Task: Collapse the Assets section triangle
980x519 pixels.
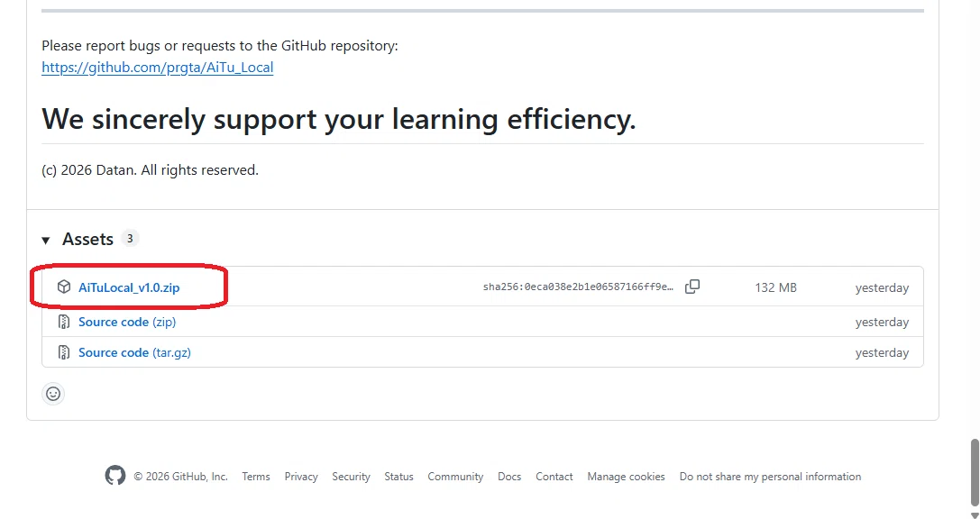Action: [x=46, y=240]
